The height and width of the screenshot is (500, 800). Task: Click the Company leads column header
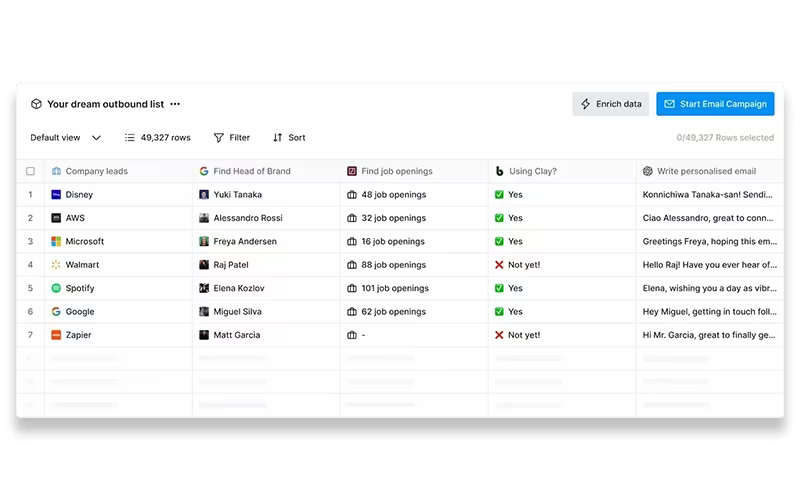[118, 171]
